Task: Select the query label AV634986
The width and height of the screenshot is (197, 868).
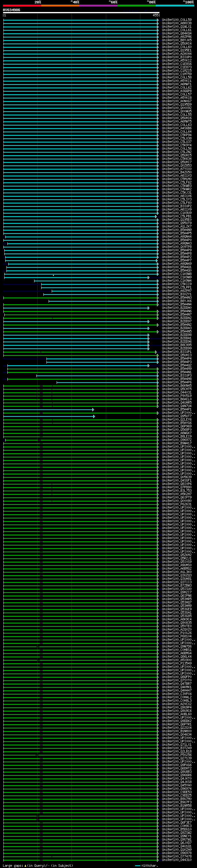Action: click(x=11, y=10)
